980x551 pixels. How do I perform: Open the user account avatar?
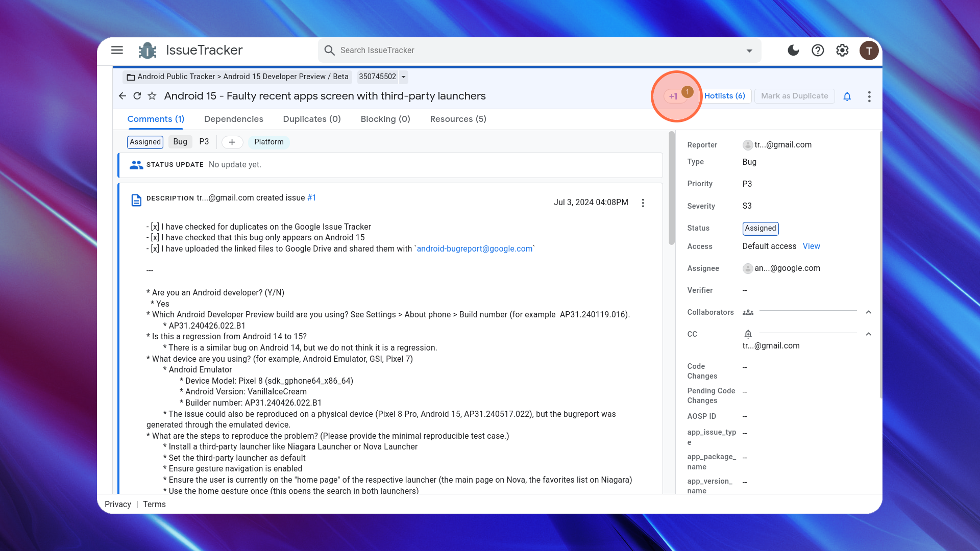(869, 51)
